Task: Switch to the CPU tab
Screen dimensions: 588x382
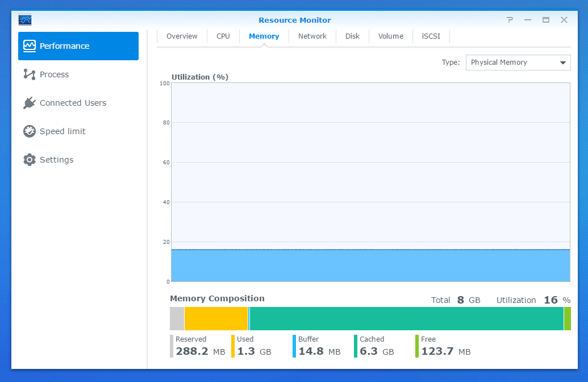Action: tap(223, 36)
